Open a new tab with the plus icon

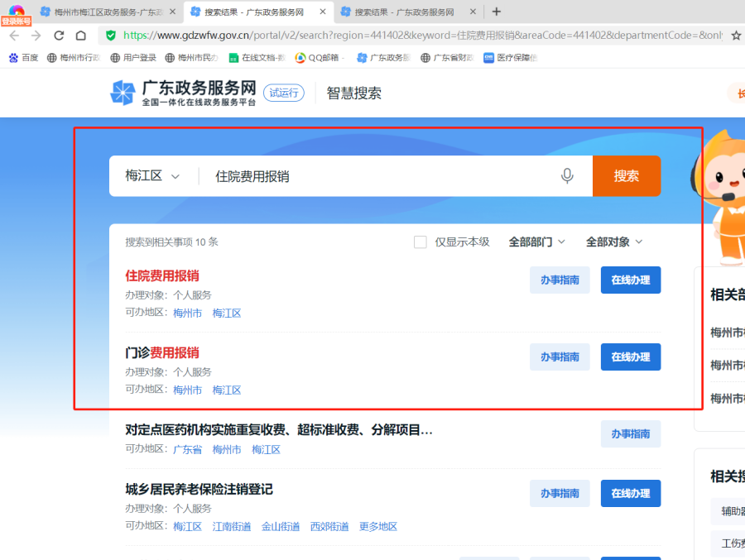(x=496, y=12)
